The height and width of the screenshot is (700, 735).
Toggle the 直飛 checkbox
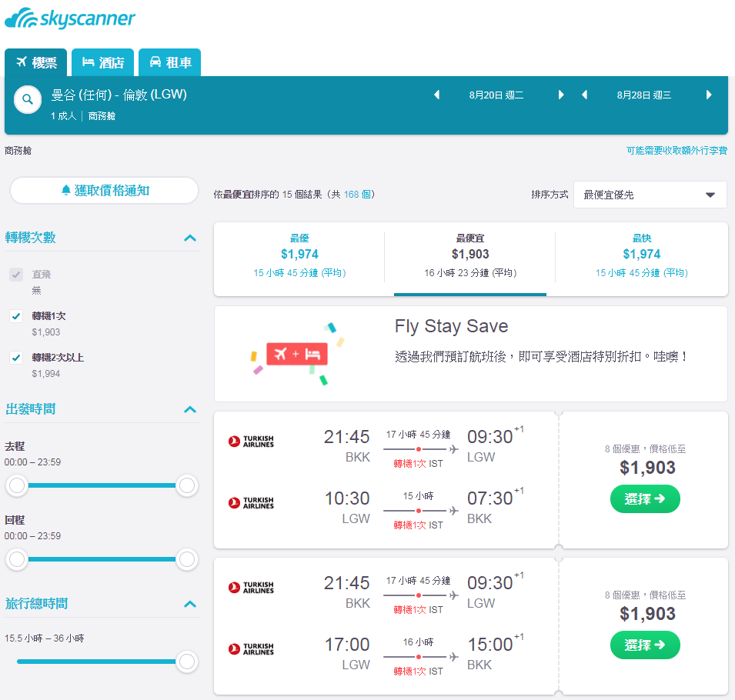coord(16,275)
